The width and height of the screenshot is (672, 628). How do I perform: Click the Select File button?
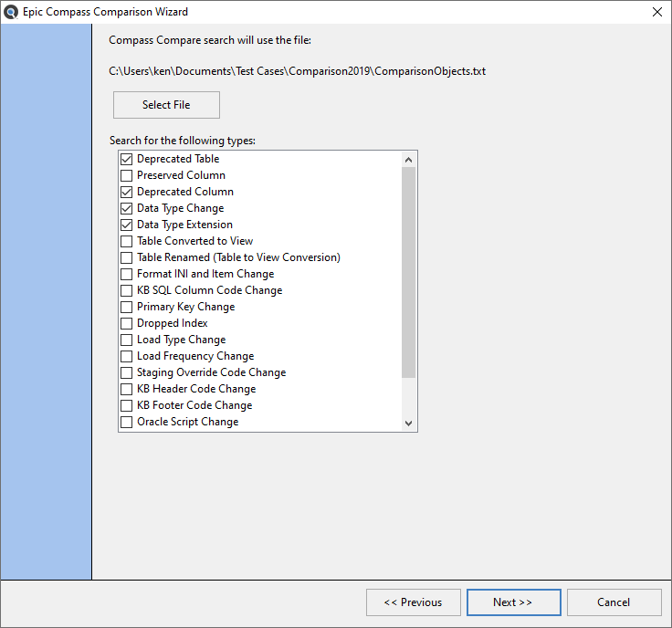[166, 105]
